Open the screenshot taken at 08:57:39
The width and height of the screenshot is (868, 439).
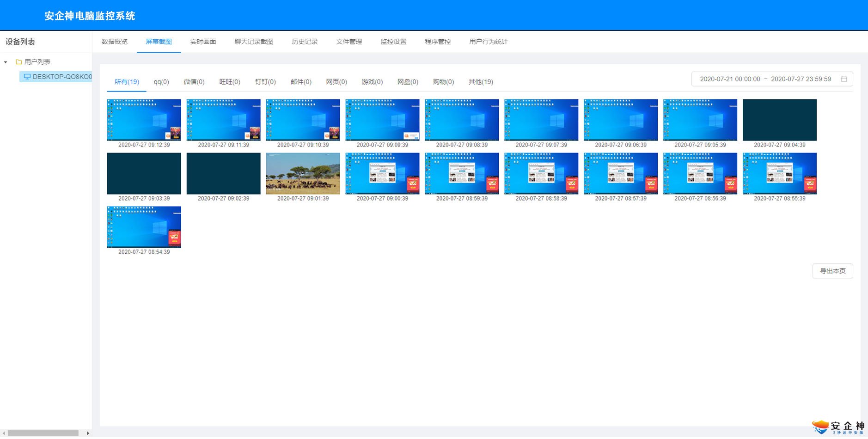[x=621, y=173]
